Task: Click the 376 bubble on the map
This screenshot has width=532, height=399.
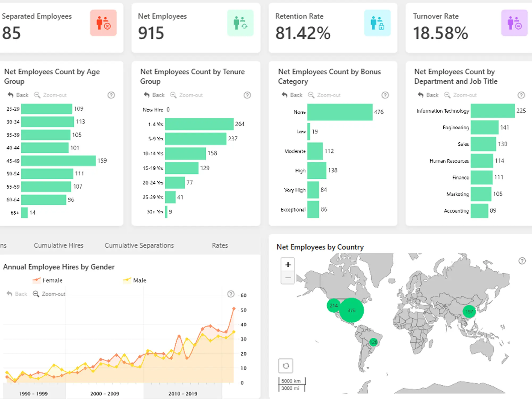Action: (x=351, y=310)
